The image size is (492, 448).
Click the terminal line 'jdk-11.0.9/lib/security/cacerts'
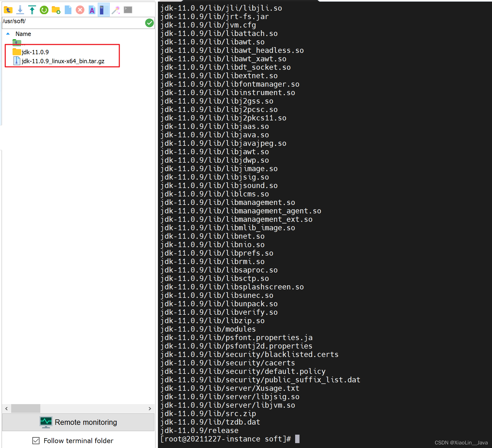228,363
